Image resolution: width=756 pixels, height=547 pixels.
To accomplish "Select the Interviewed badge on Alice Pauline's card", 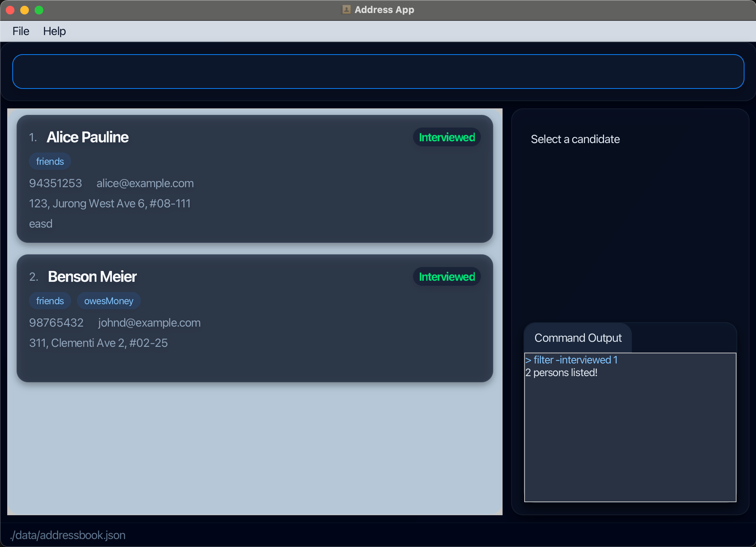I will click(x=447, y=137).
